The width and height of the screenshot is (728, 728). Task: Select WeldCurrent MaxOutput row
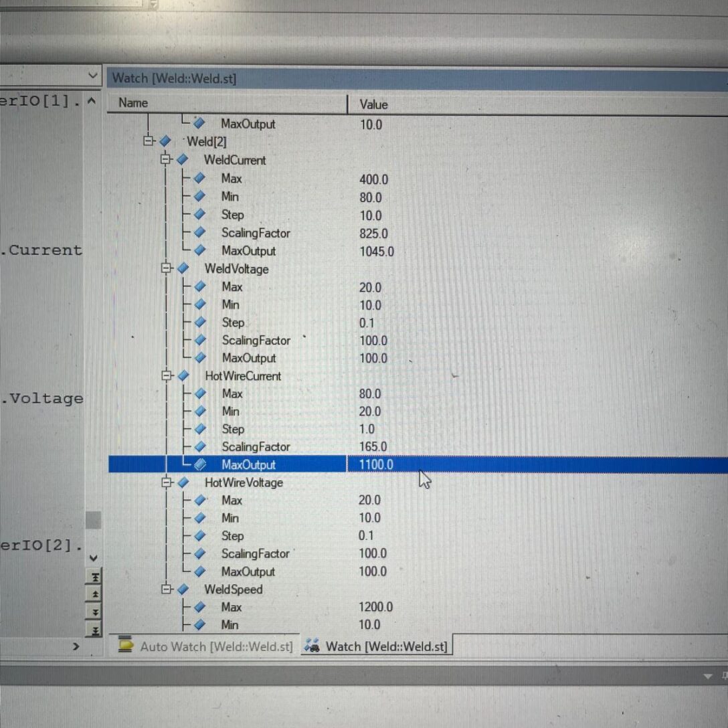[x=418, y=251]
